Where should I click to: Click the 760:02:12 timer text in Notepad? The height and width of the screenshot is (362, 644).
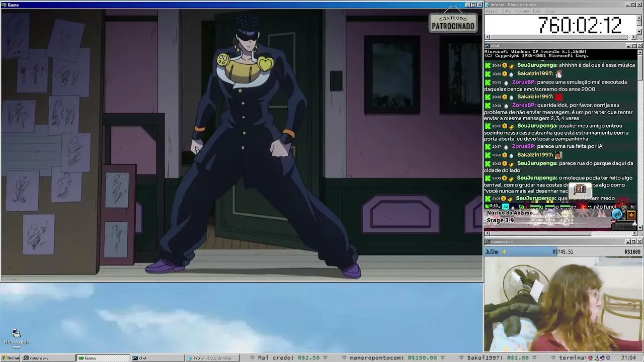580,25
